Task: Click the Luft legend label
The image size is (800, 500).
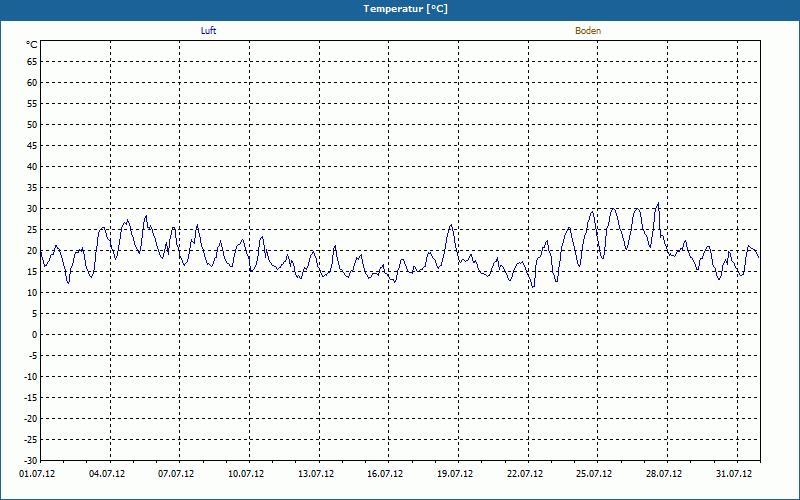Action: [x=208, y=31]
